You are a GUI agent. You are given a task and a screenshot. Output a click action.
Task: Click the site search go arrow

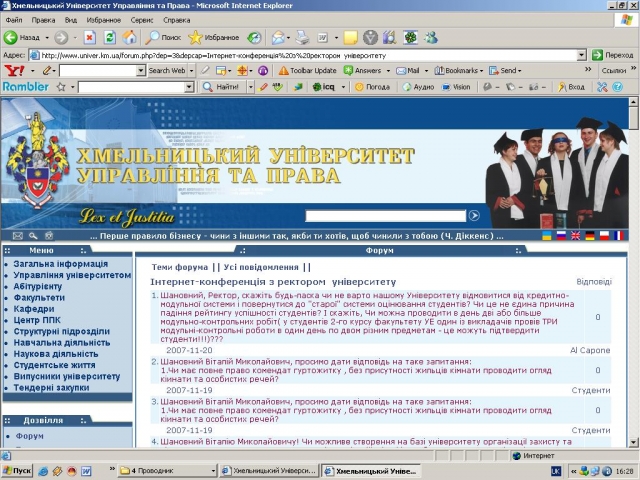(x=474, y=215)
